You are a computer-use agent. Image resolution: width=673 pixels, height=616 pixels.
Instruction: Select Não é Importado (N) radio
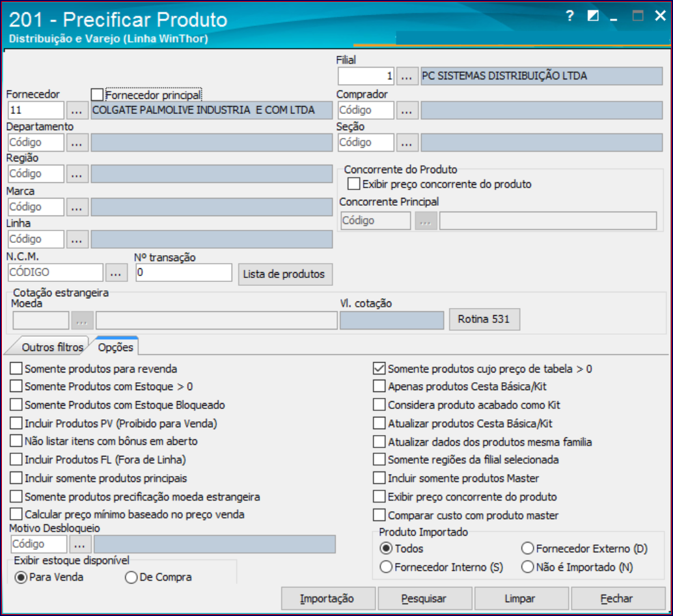click(527, 567)
